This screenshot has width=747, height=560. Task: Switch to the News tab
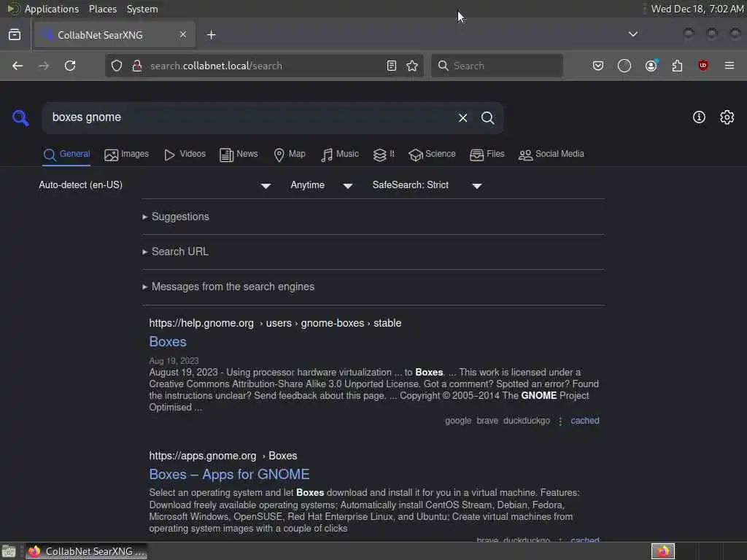(x=239, y=155)
